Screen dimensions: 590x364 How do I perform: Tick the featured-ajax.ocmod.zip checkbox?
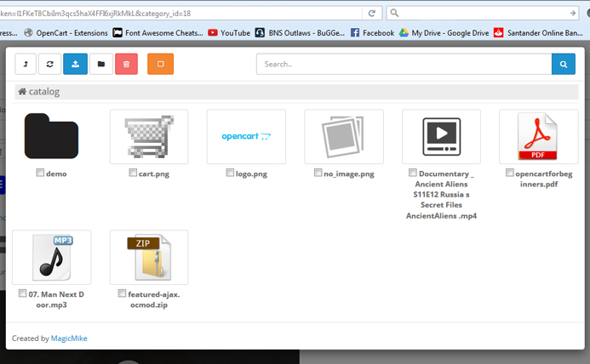(x=122, y=293)
